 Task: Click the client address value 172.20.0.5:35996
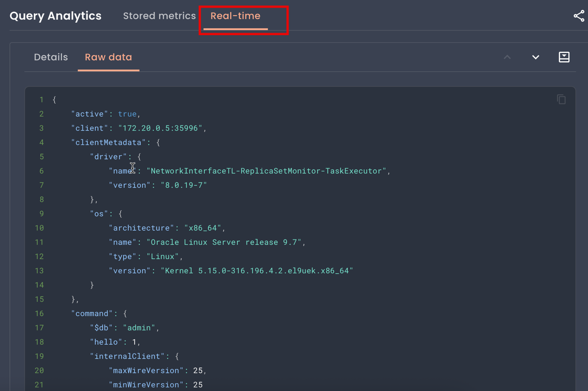162,128
